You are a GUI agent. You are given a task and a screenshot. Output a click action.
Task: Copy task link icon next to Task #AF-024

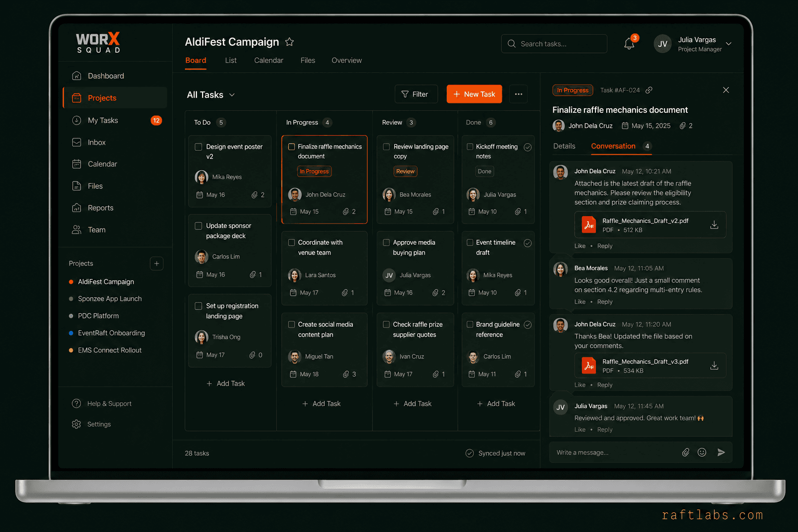pyautogui.click(x=649, y=90)
